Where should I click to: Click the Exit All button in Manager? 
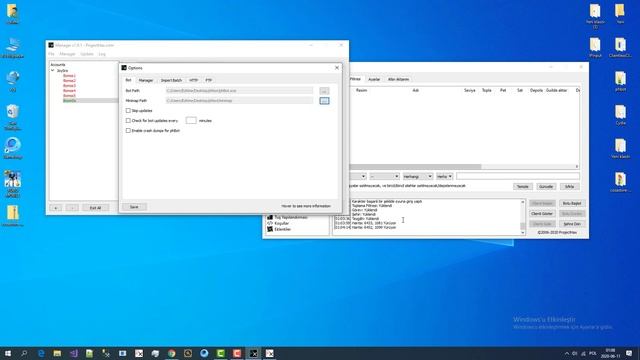click(95, 208)
